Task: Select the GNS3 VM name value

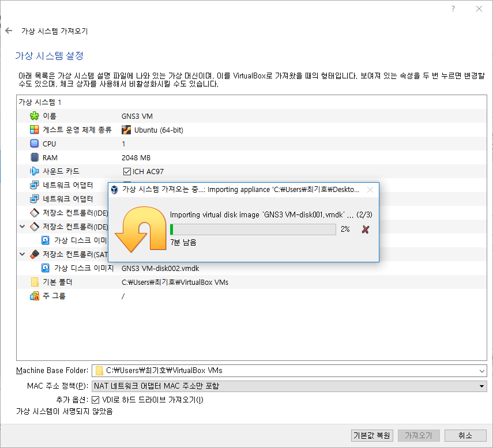Action: [137, 116]
